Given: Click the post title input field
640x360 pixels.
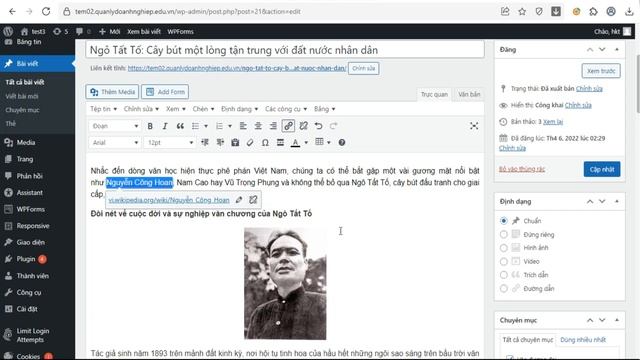Looking at the screenshot, I should point(285,50).
